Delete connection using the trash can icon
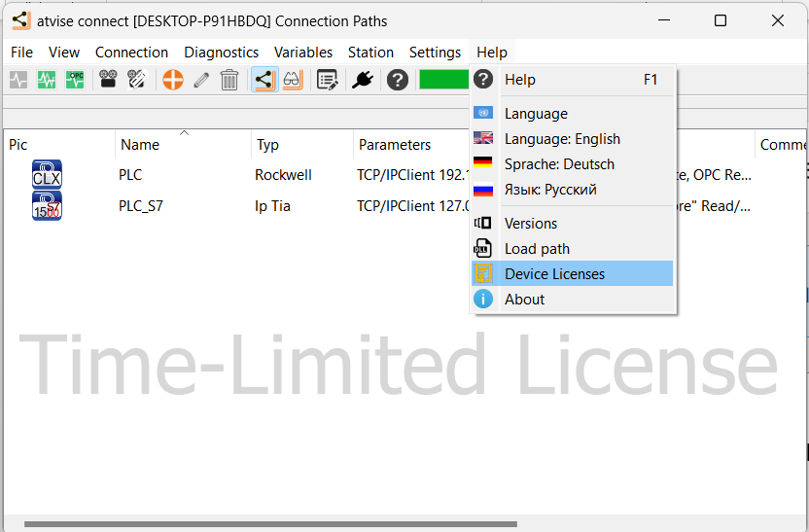 pos(229,80)
